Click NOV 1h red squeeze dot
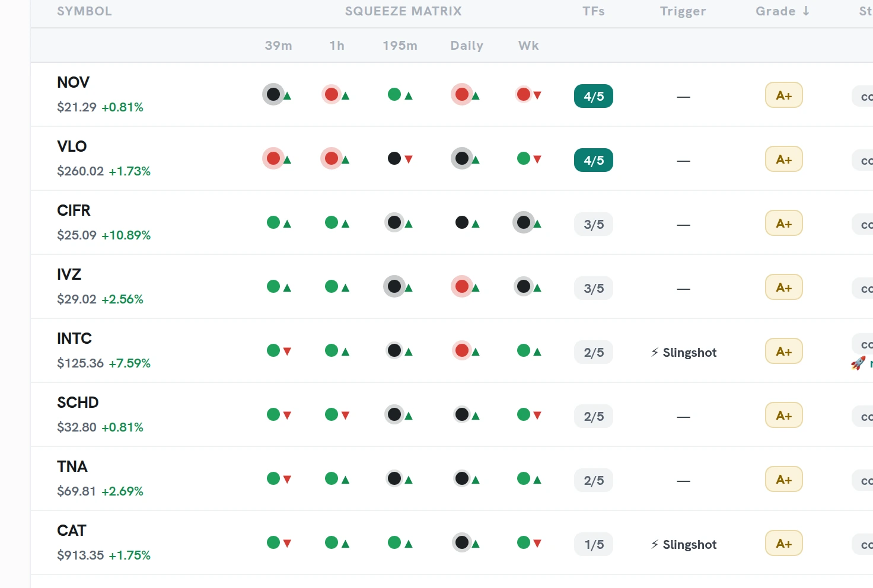The height and width of the screenshot is (588, 873). (x=332, y=94)
